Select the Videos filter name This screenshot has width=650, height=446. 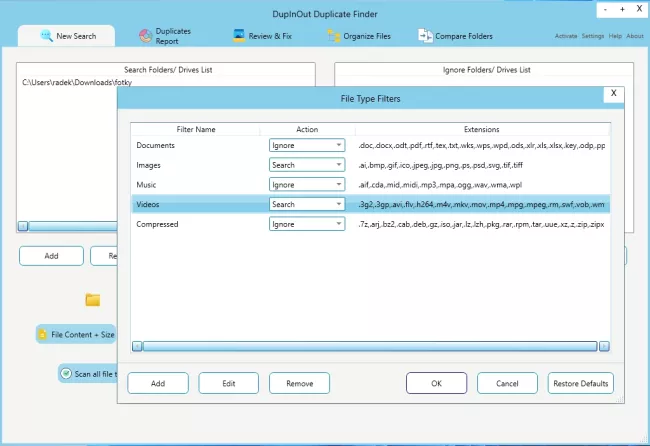[148, 204]
